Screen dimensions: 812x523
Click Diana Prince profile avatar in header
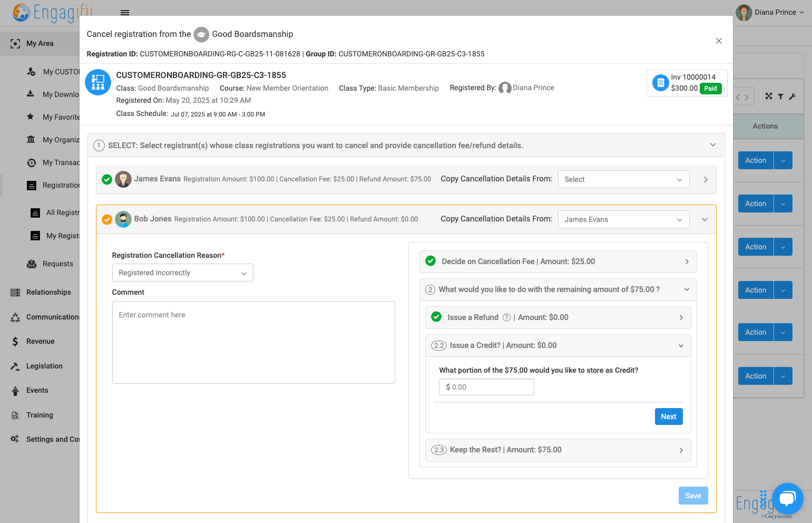point(744,13)
